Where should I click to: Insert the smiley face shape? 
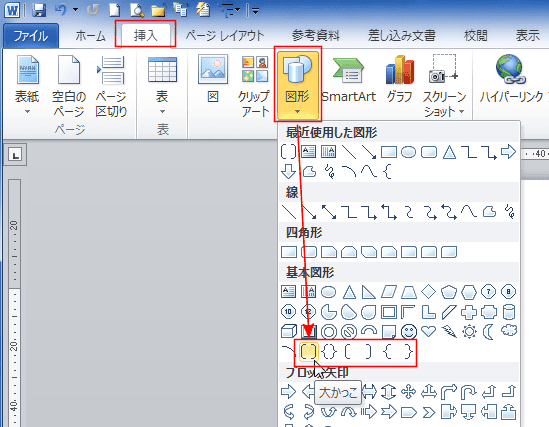(409, 331)
